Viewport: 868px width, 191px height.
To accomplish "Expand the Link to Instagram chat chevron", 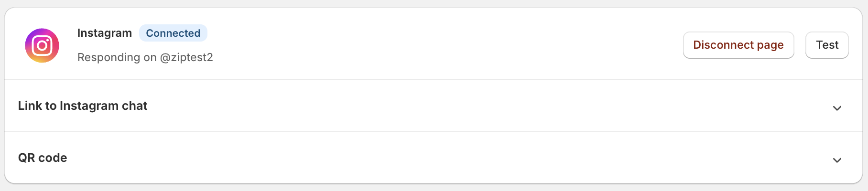I will [837, 108].
